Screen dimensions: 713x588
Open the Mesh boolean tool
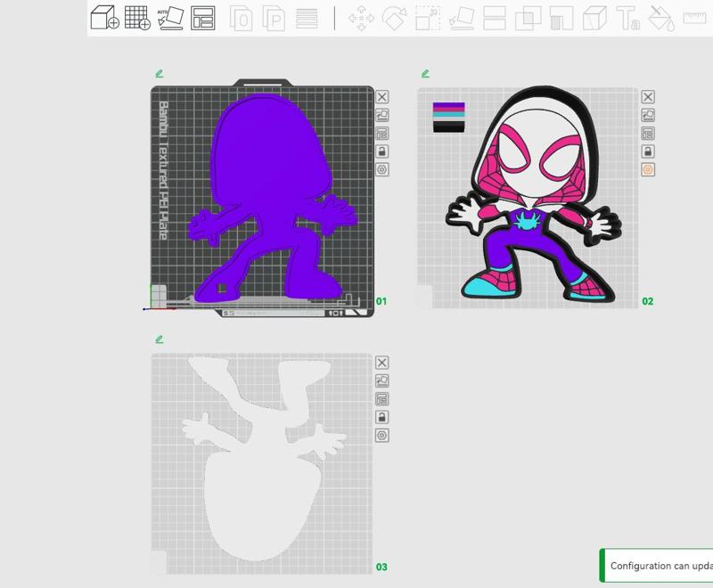click(528, 18)
